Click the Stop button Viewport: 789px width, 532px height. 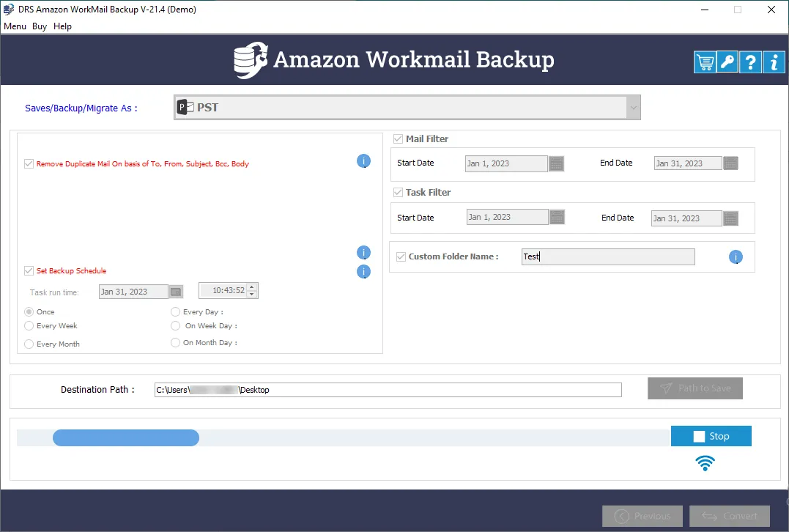(x=711, y=436)
